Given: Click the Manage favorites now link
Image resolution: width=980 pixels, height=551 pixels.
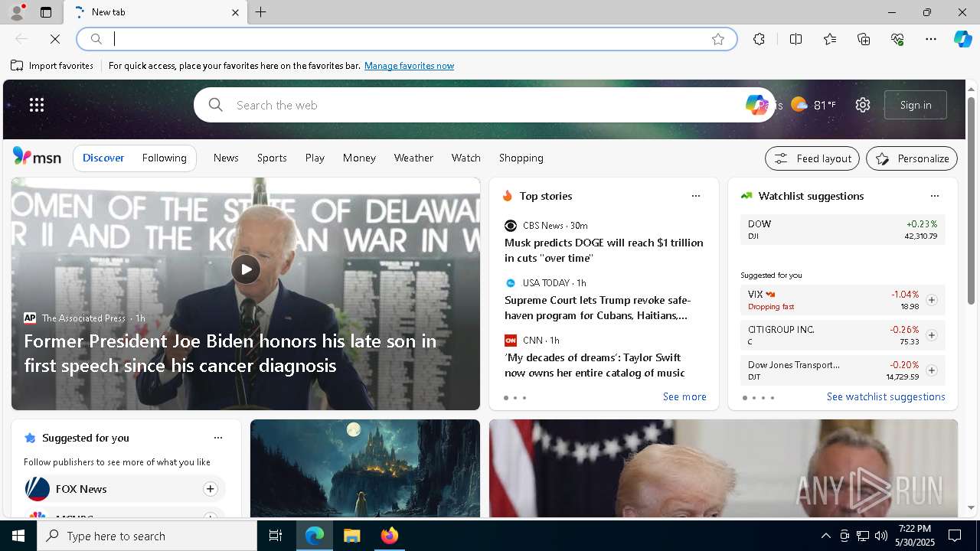Looking at the screenshot, I should tap(409, 66).
